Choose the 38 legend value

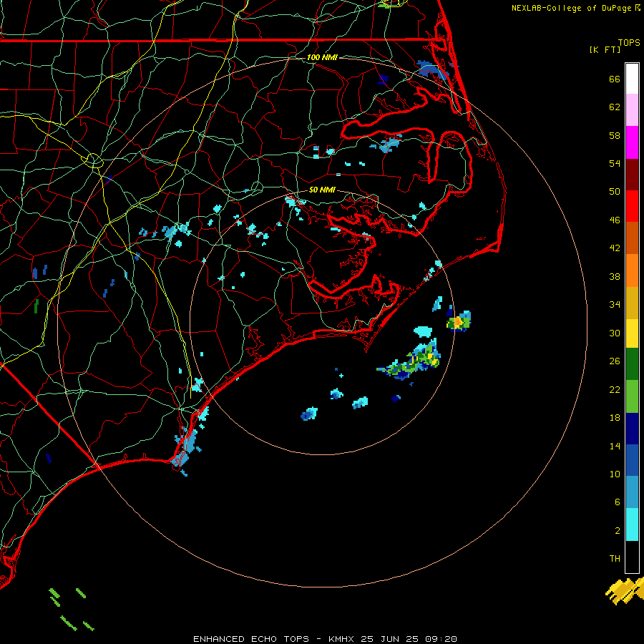click(x=615, y=276)
